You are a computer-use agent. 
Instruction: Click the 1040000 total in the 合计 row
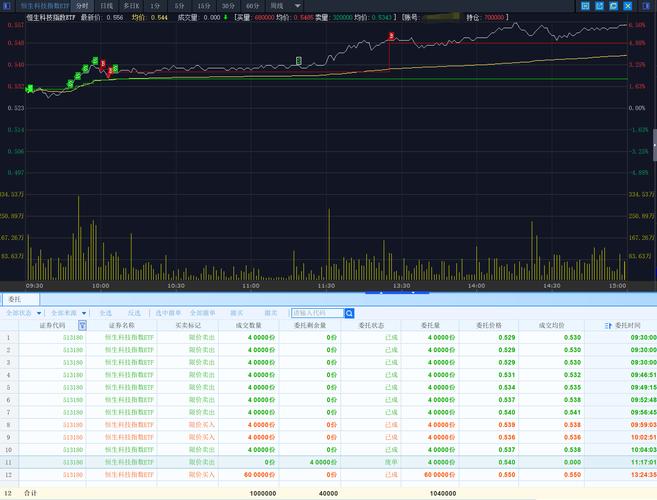coord(443,494)
